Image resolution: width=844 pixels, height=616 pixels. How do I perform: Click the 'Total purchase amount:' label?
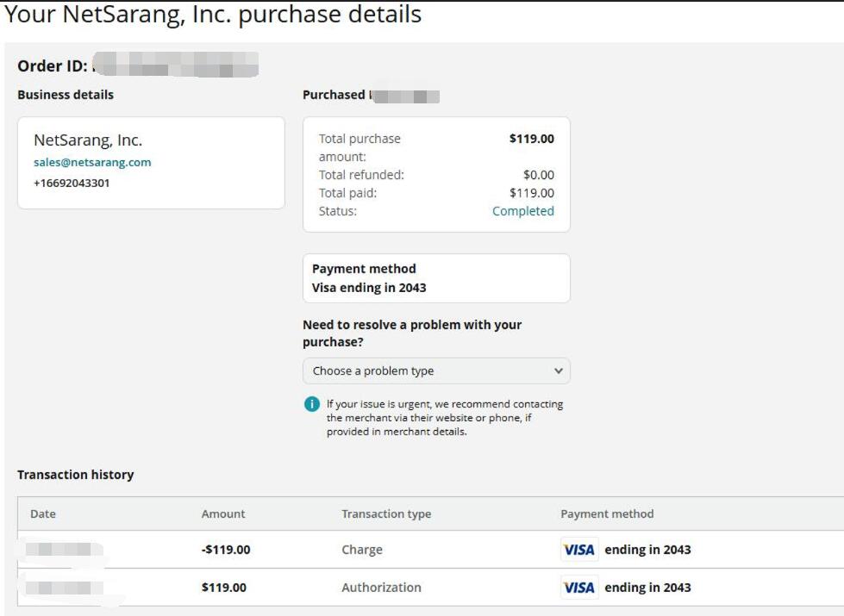click(359, 147)
